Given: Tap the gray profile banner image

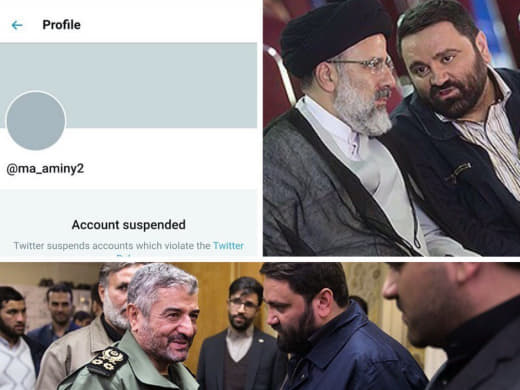Looking at the screenshot, I should 128,85.
